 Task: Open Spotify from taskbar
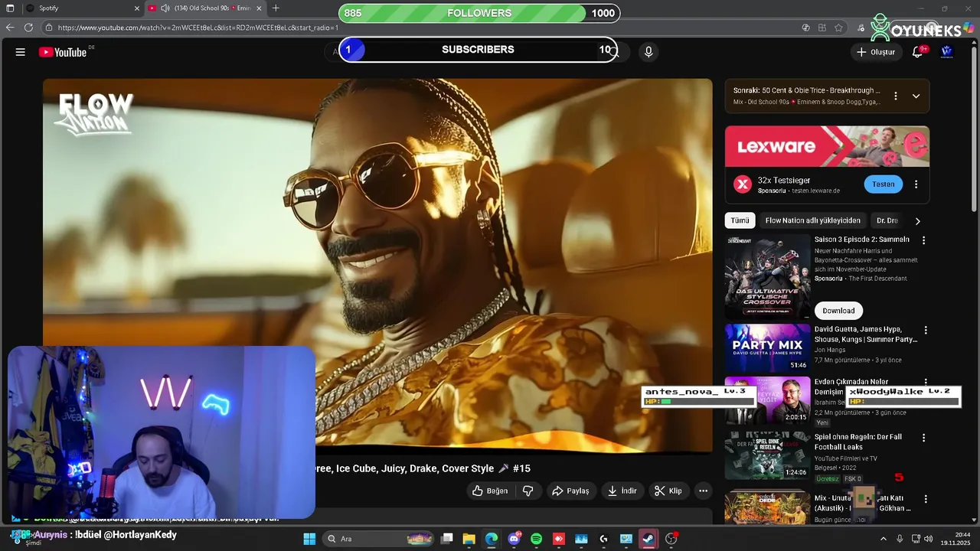click(536, 539)
